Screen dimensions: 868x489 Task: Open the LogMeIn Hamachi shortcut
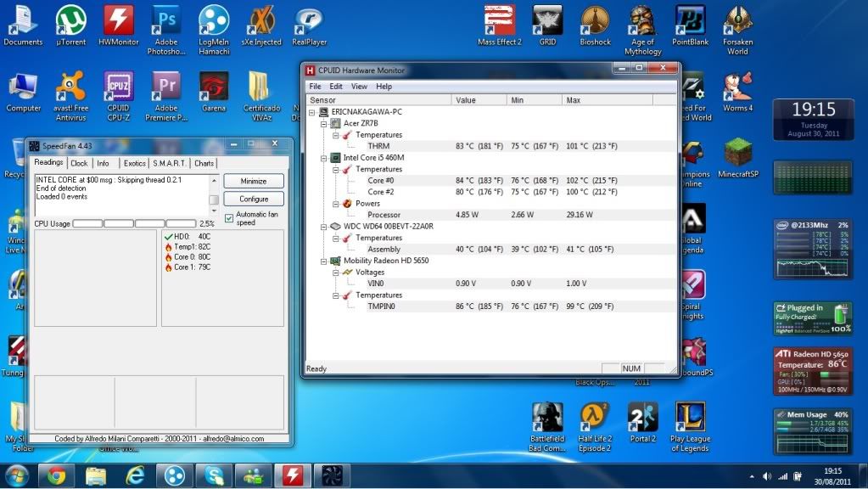tap(214, 30)
